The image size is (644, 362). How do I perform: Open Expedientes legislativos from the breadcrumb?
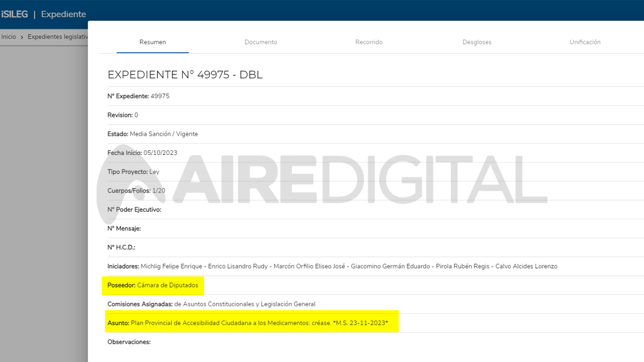point(57,36)
